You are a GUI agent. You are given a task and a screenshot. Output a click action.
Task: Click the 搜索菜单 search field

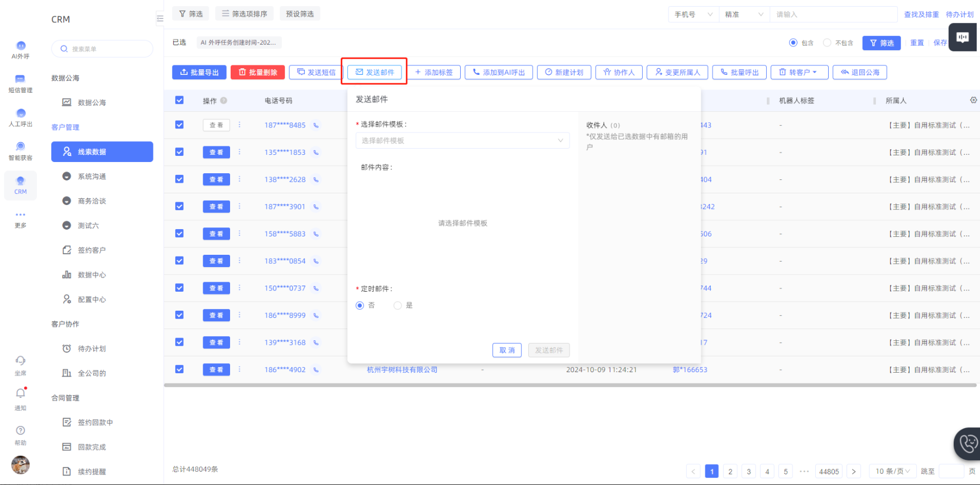pyautogui.click(x=102, y=49)
